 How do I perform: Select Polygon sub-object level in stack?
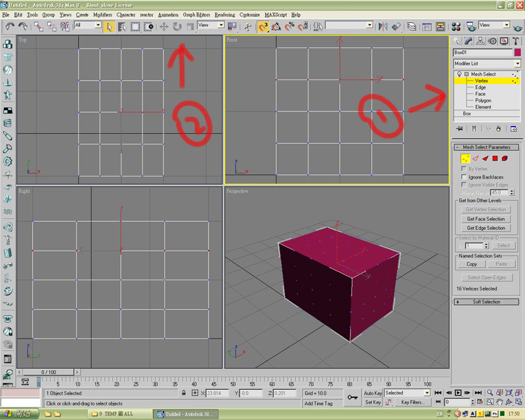(x=483, y=100)
